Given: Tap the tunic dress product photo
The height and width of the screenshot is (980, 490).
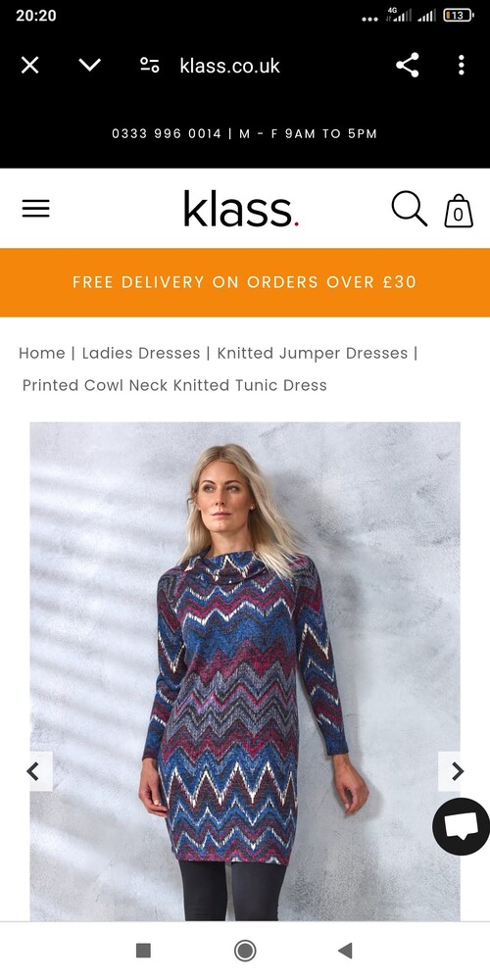Looking at the screenshot, I should (245, 671).
